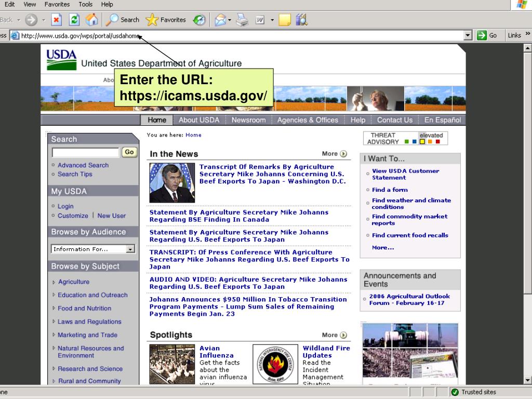Click the green Go arrow button
Image resolution: width=532 pixels, height=399 pixels.
pos(482,35)
